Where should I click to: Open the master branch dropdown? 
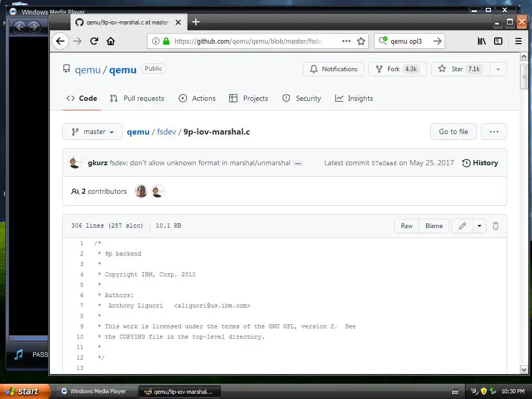pyautogui.click(x=92, y=131)
